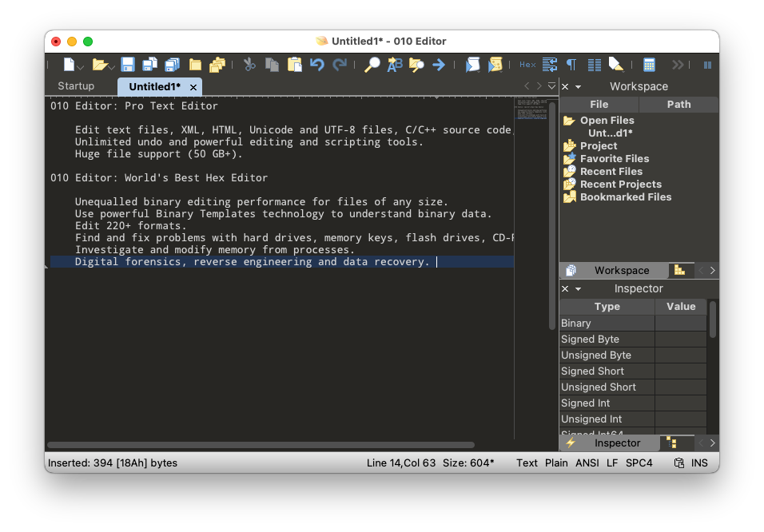Click the Value column header in Inspector
The width and height of the screenshot is (764, 532).
point(681,307)
